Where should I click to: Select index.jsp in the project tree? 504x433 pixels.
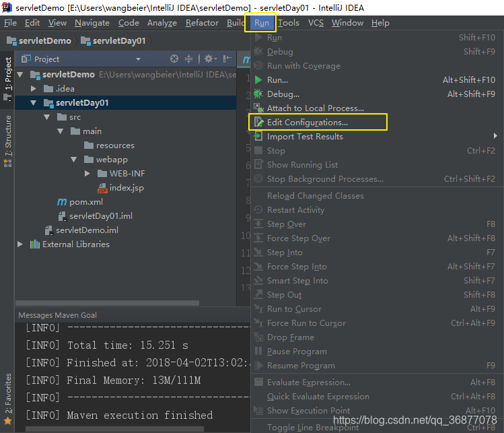pyautogui.click(x=127, y=188)
